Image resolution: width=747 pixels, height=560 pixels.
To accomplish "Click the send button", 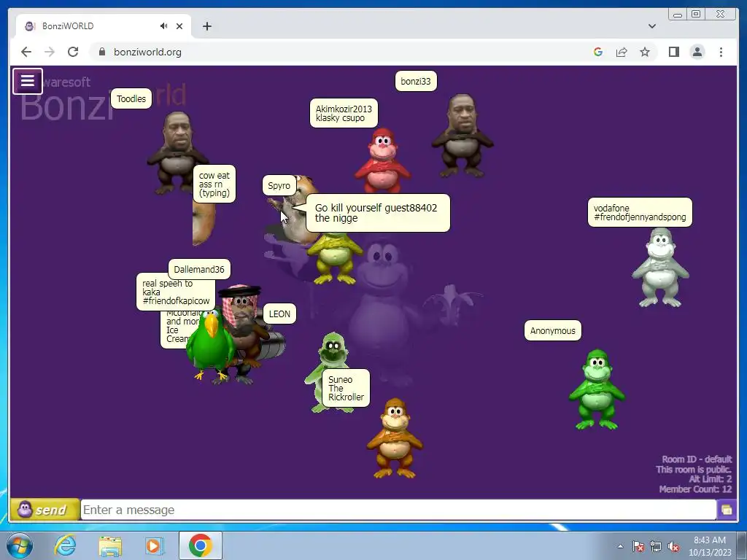I will (x=44, y=510).
